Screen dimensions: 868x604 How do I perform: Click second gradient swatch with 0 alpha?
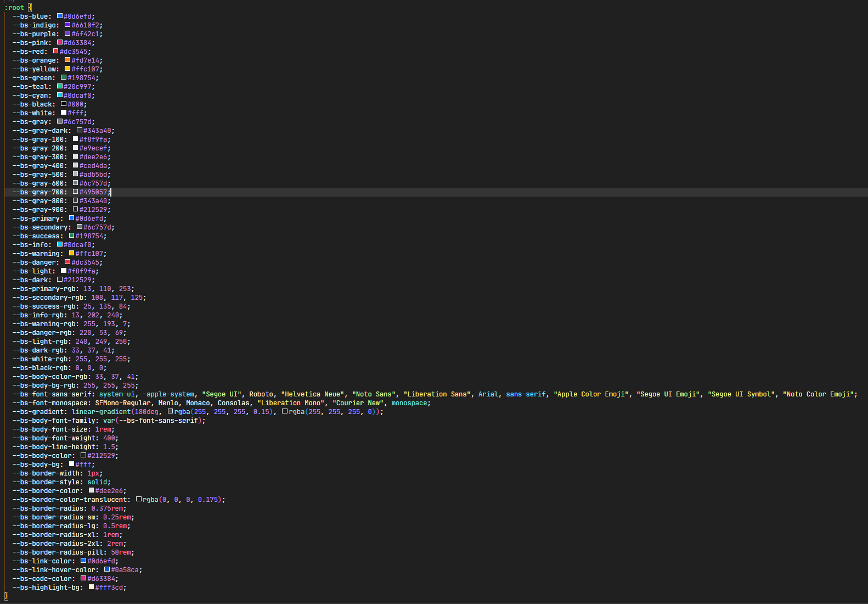click(285, 411)
